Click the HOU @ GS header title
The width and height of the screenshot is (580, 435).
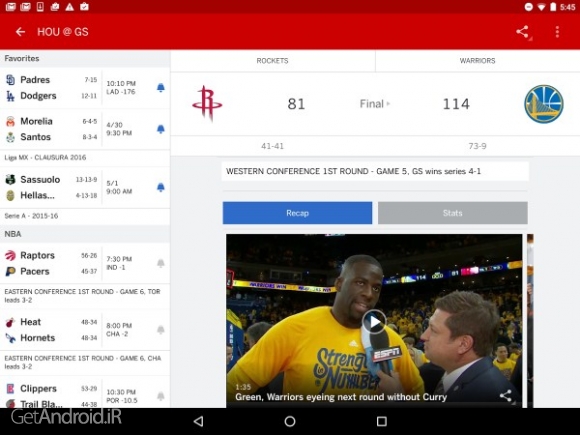(x=63, y=32)
